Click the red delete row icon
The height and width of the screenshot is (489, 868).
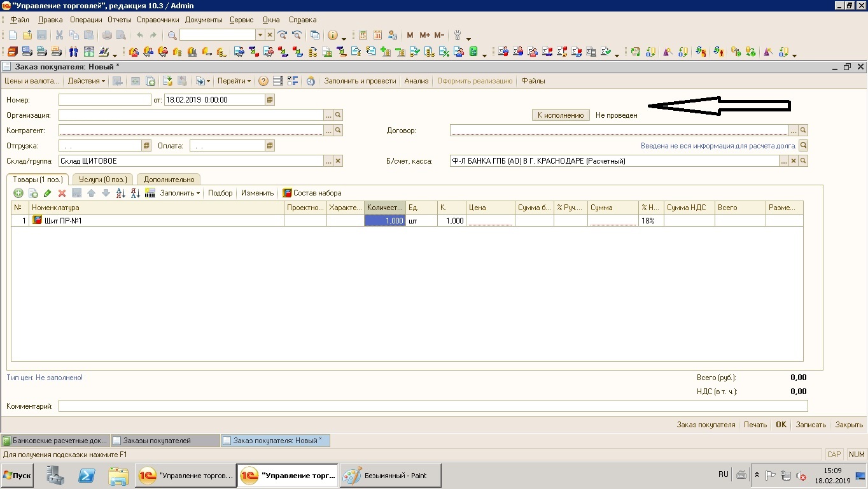[62, 193]
